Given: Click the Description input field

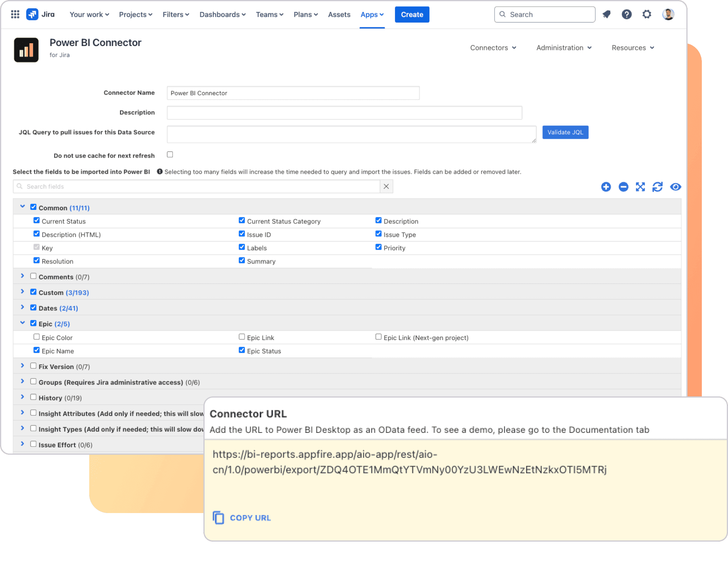Looking at the screenshot, I should click(x=344, y=113).
